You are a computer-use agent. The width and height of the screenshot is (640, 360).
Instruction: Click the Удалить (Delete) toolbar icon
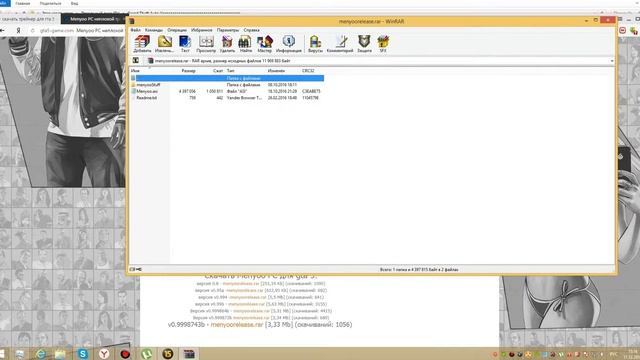pyautogui.click(x=227, y=44)
